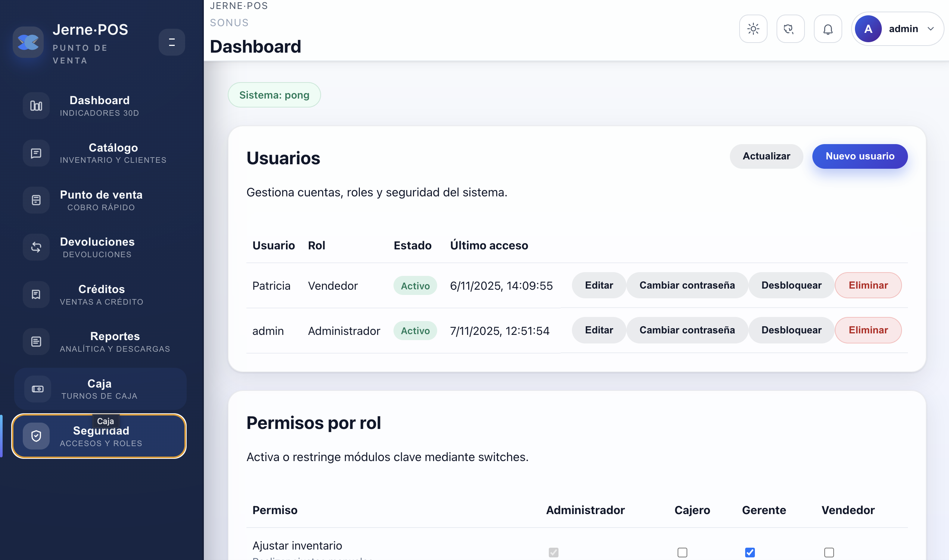Eliminar the user Patricia
The width and height of the screenshot is (949, 560).
pos(868,285)
